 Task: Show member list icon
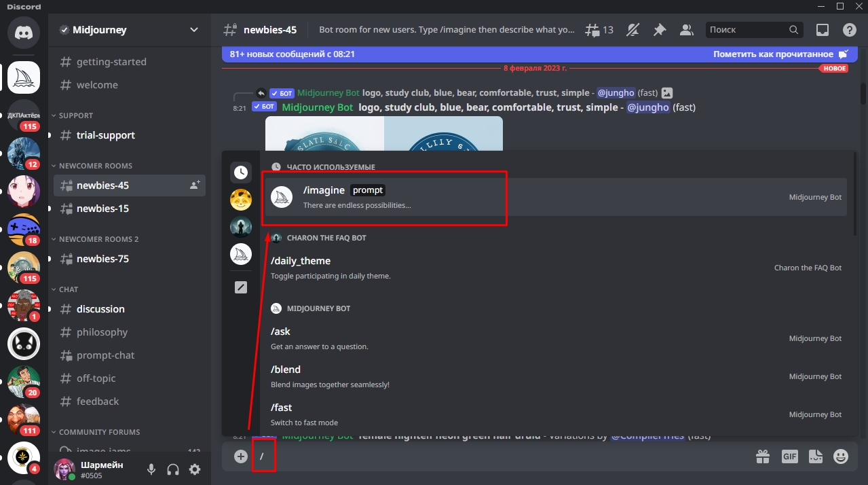(x=686, y=30)
